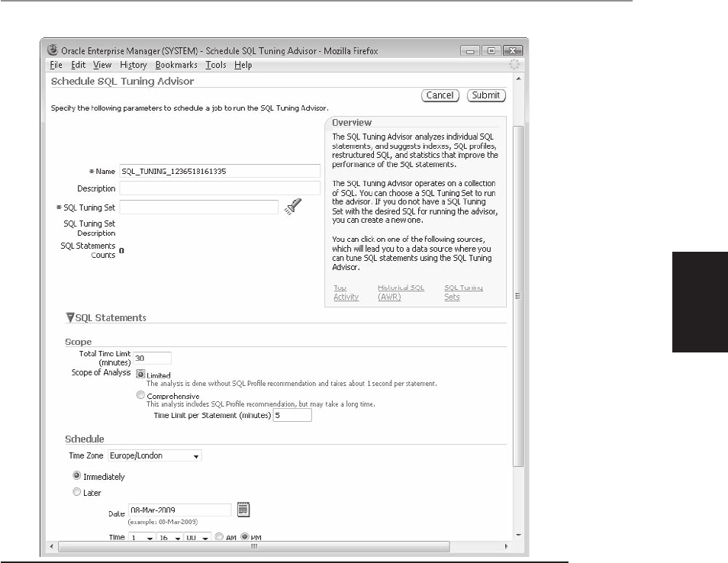Viewport: 728px width, 563px height.
Task: Click the Total Time Limit minutes field
Action: click(x=153, y=359)
